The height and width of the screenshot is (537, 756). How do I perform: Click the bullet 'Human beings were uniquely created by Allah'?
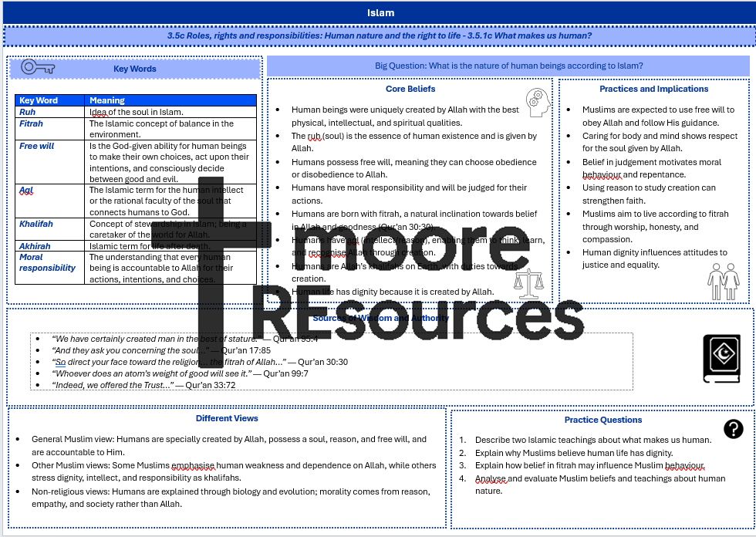click(x=405, y=117)
